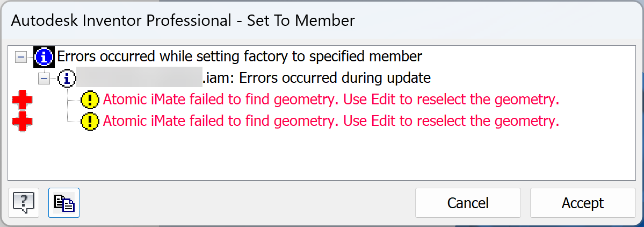Viewport: 644px width, 227px height.
Task: Open help using the question mark icon
Action: (x=24, y=203)
